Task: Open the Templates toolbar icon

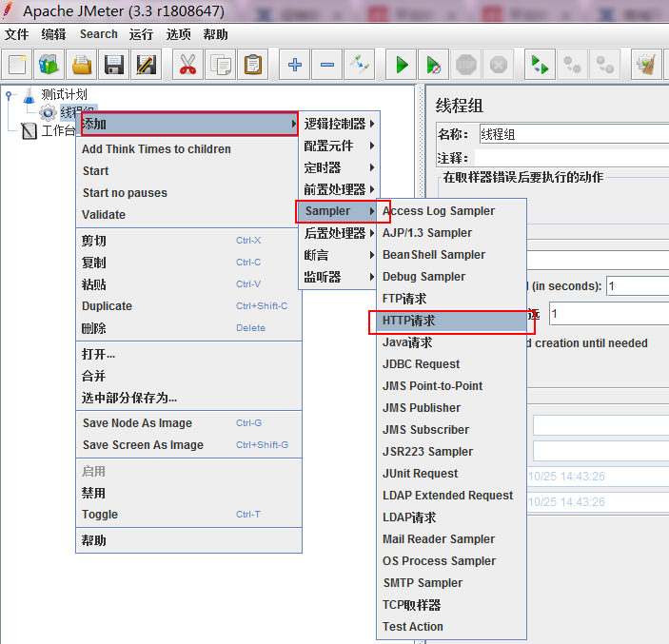Action: point(49,65)
